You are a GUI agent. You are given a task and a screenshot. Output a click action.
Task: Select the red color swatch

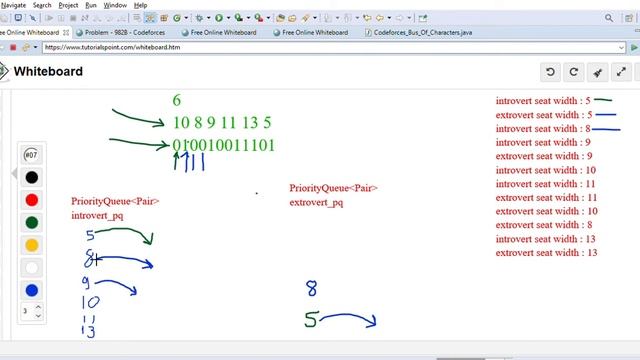(x=31, y=200)
